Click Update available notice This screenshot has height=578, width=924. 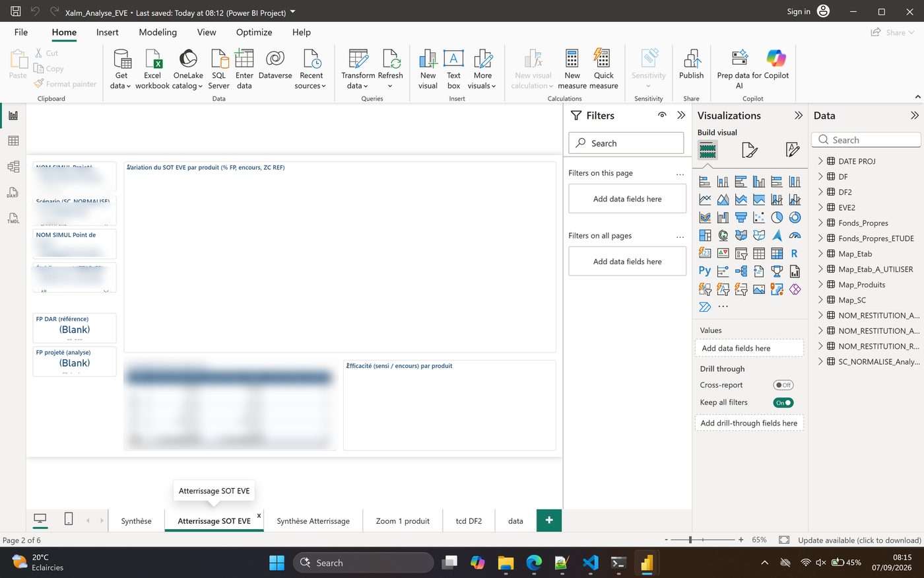click(x=859, y=540)
